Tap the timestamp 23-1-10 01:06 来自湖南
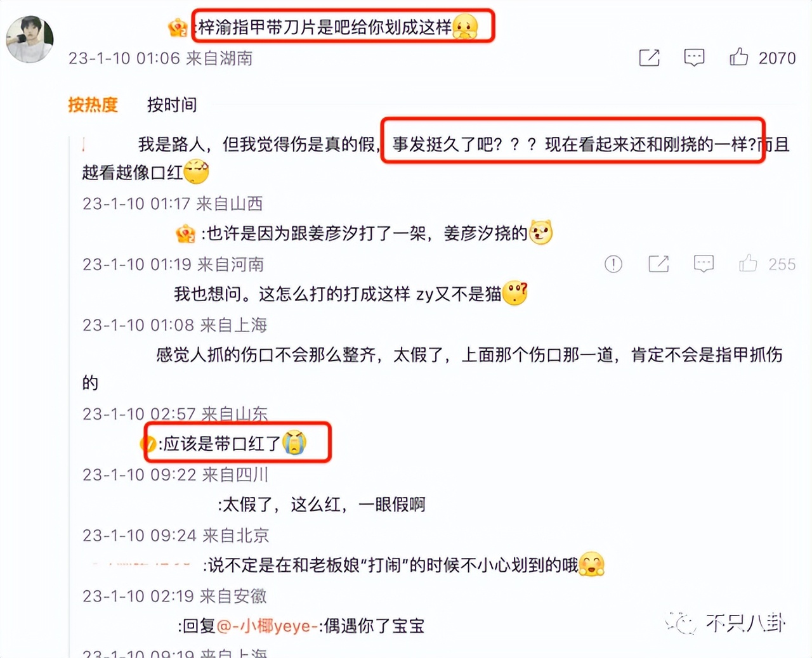This screenshot has height=658, width=812. 160,58
